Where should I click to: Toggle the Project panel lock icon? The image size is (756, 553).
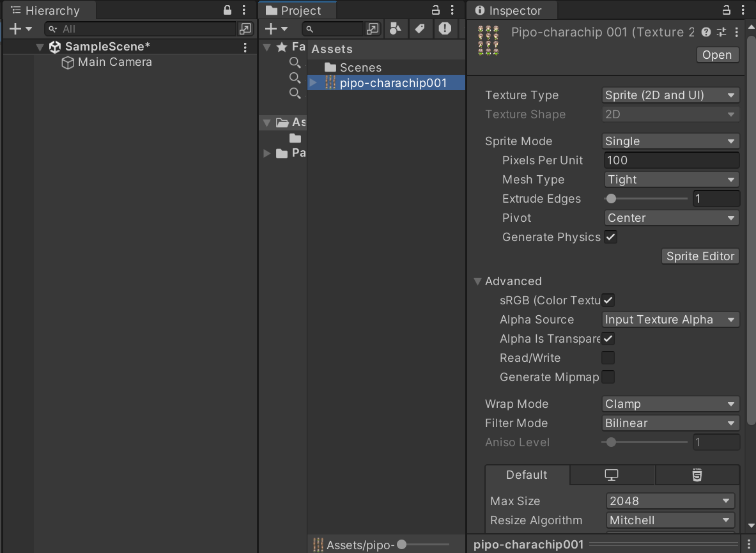pos(435,10)
